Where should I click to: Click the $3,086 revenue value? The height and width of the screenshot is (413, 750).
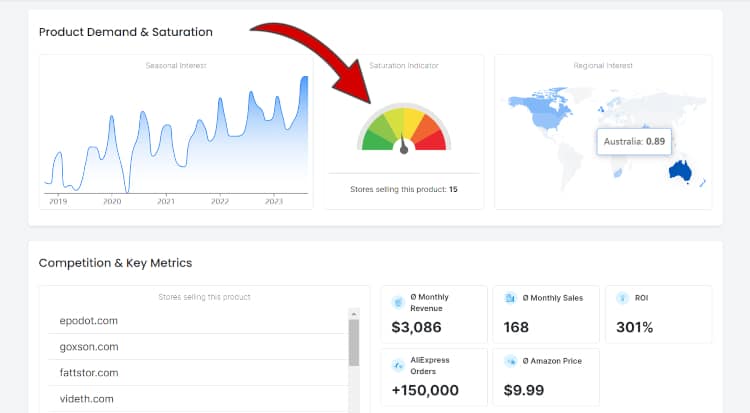pos(416,327)
